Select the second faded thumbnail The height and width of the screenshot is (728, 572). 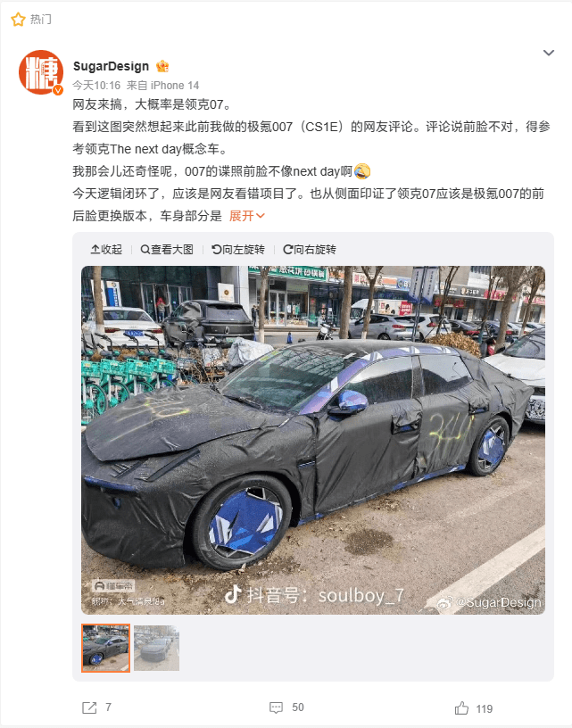[156, 648]
